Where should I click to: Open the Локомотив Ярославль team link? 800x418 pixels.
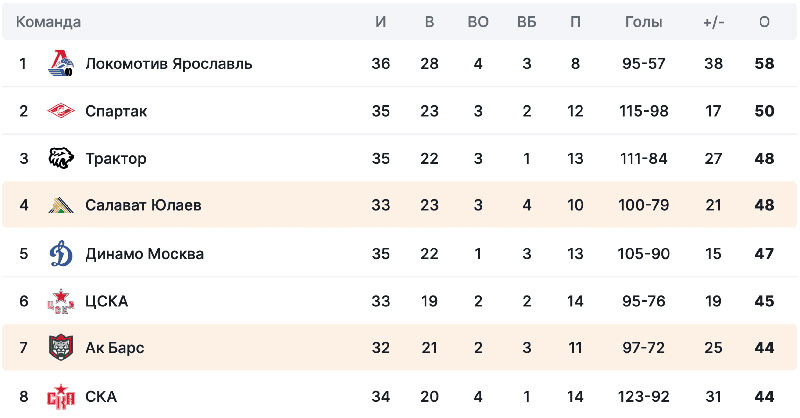coord(168,64)
